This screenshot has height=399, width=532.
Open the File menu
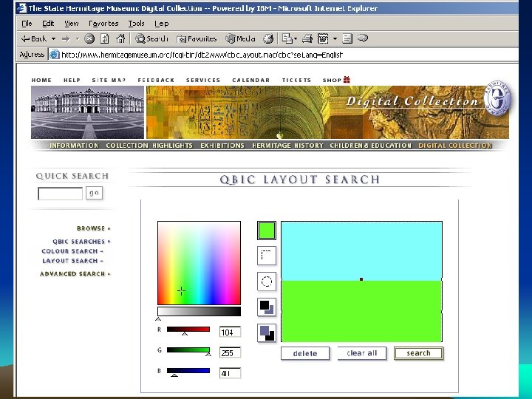[x=27, y=24]
